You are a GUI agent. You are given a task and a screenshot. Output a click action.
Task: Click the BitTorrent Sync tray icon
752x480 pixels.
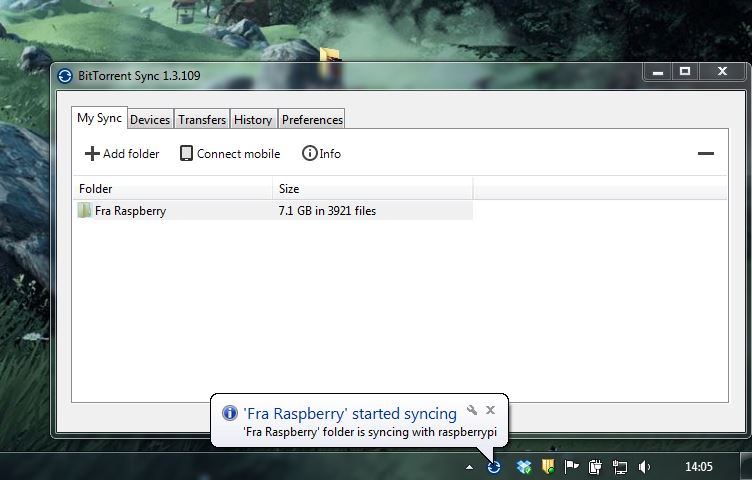click(x=494, y=466)
